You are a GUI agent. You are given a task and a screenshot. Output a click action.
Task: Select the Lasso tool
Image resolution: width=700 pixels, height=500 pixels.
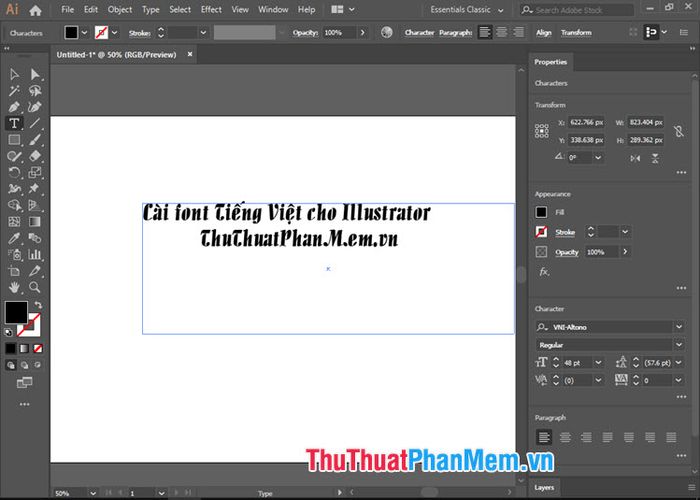35,91
